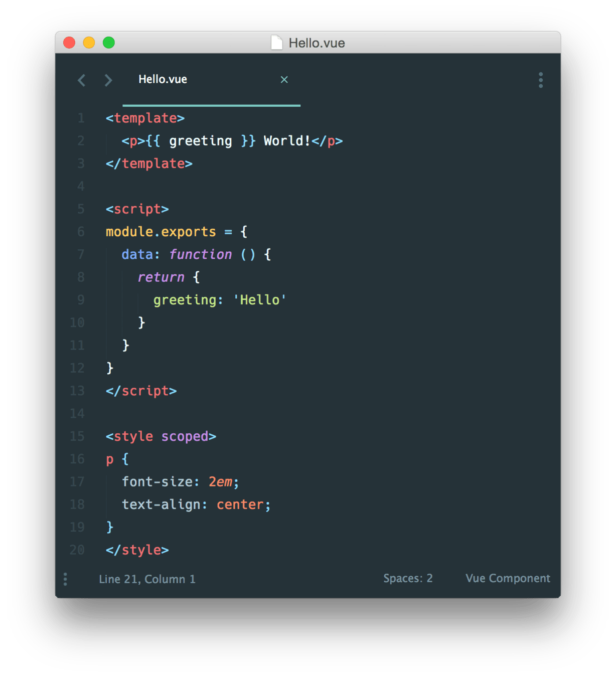The height and width of the screenshot is (677, 616).
Task: Click the 'scoped' attribute on line 15
Action: point(185,437)
